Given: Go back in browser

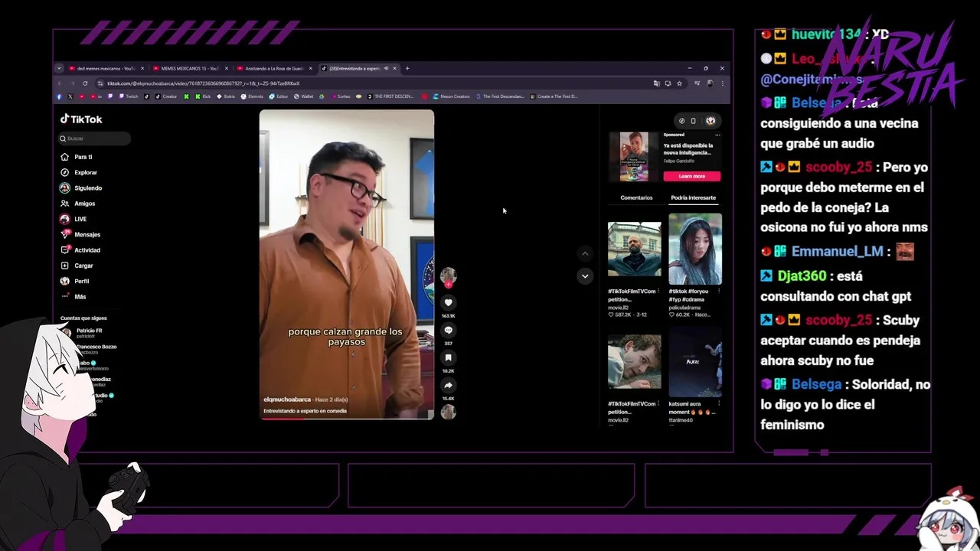Looking at the screenshot, I should [60, 83].
